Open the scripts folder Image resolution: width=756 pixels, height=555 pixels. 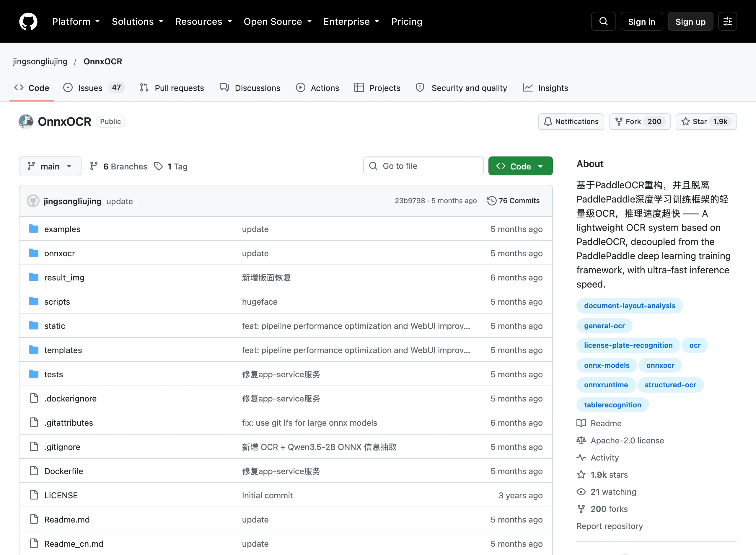pos(57,302)
